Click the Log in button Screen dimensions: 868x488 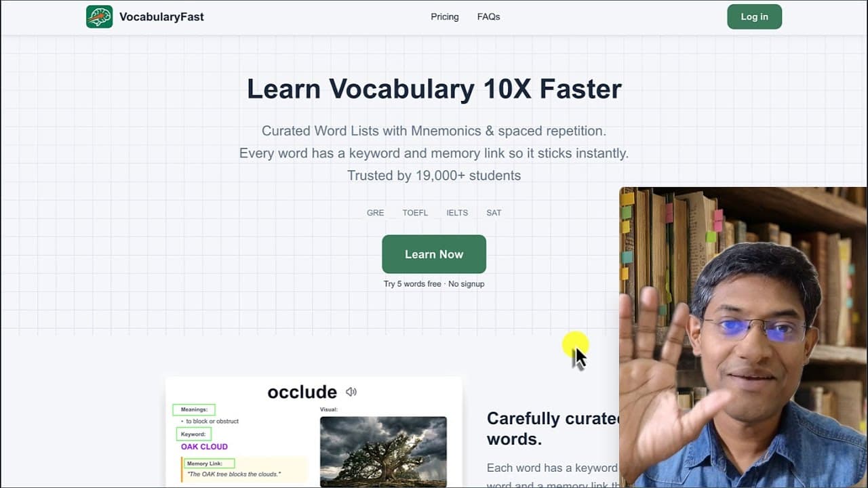pyautogui.click(x=754, y=16)
